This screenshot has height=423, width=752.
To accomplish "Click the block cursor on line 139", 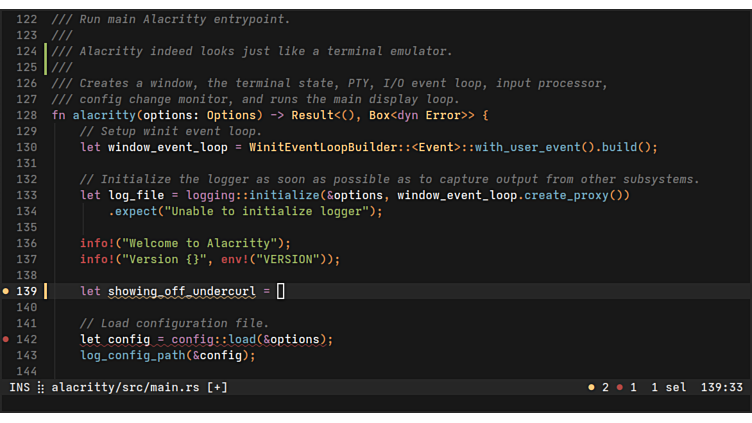I will pyautogui.click(x=281, y=291).
